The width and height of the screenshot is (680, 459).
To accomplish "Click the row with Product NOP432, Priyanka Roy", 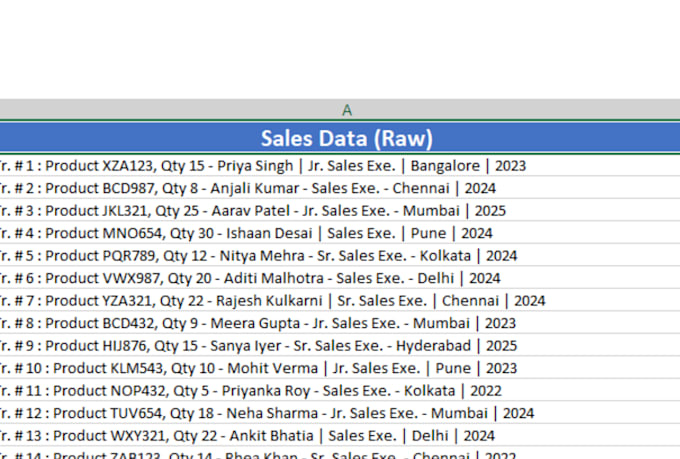I will 340,391.
